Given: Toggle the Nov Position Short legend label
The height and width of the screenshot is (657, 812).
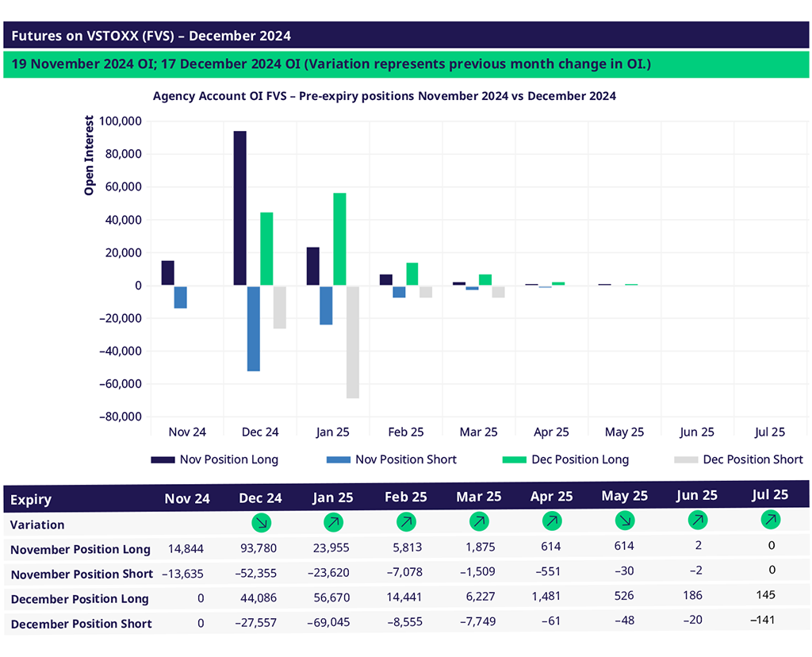Looking at the screenshot, I should coord(405,459).
